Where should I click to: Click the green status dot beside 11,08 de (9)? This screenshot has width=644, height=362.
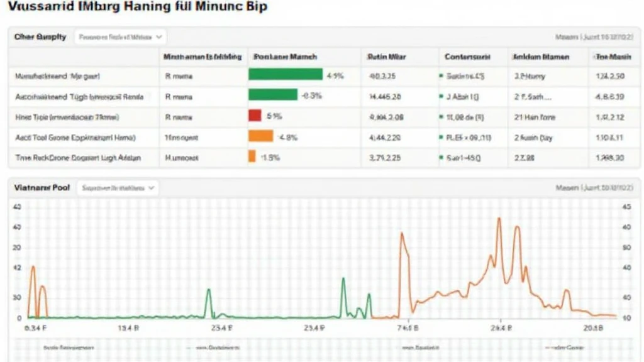click(x=441, y=117)
